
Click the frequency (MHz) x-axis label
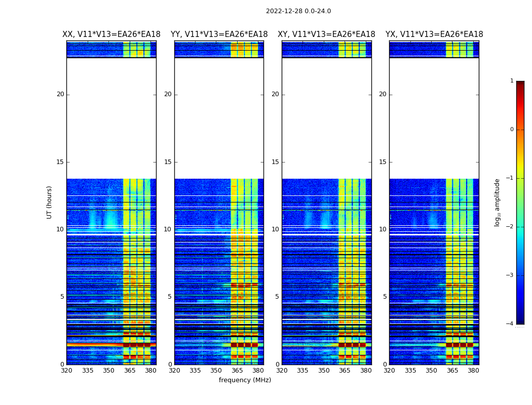(x=245, y=380)
